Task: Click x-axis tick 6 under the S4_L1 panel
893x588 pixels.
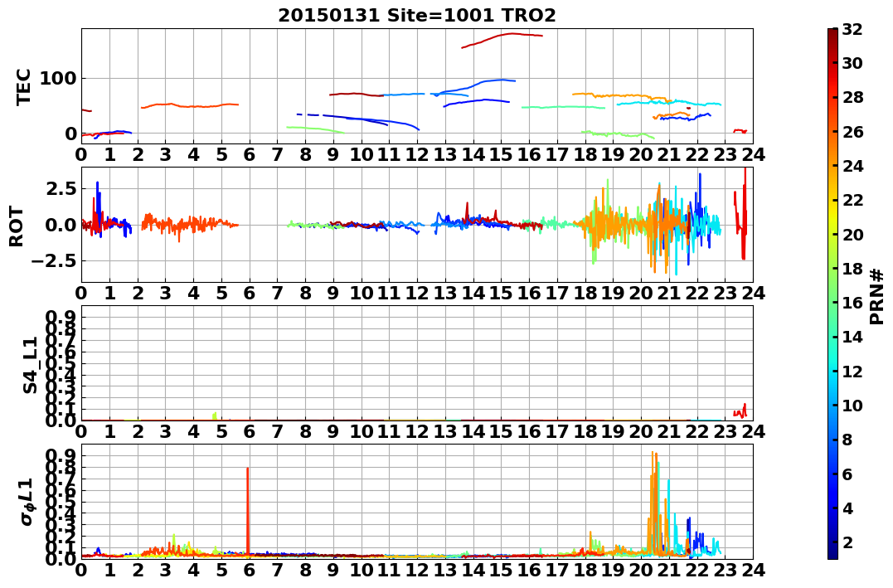Action: click(x=249, y=431)
